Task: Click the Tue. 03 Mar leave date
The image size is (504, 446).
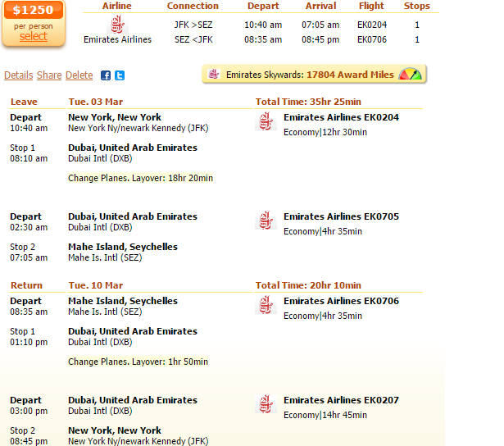Action: coord(96,102)
